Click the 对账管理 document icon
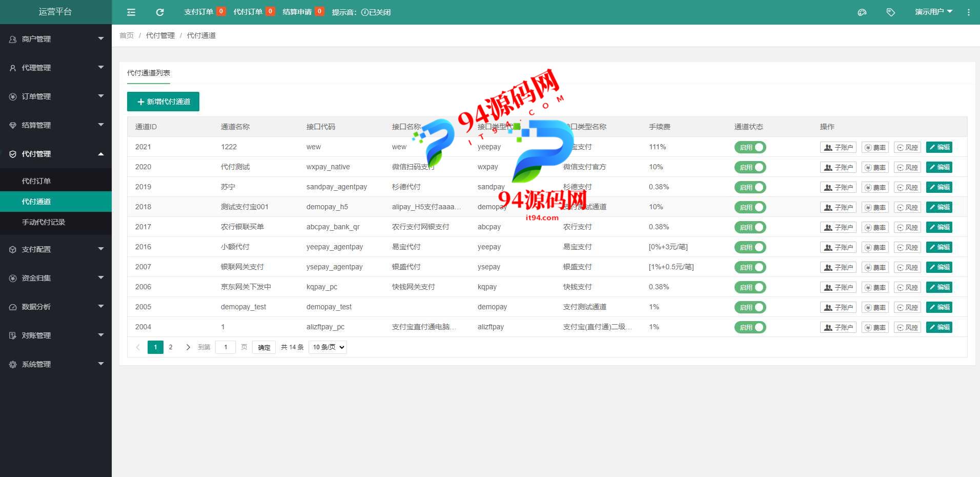The image size is (980, 477). (x=13, y=335)
